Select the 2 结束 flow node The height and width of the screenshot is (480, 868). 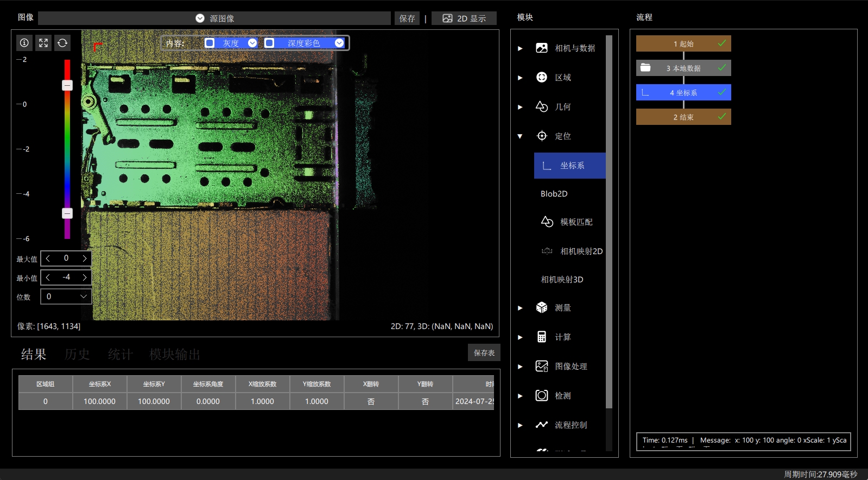pos(683,117)
